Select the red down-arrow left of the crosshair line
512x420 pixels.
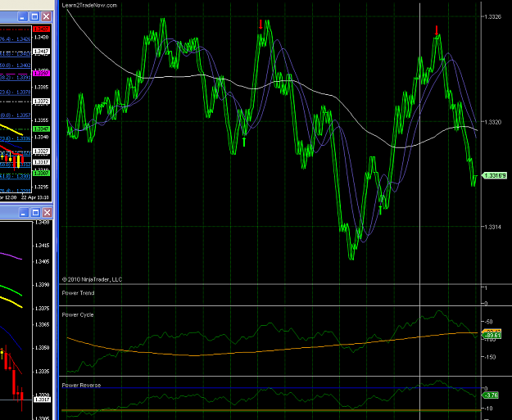click(261, 25)
